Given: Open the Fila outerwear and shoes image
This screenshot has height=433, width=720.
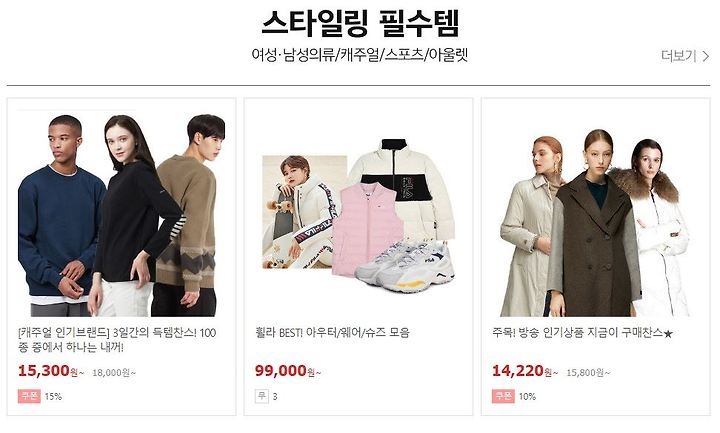Looking at the screenshot, I should click(x=359, y=213).
